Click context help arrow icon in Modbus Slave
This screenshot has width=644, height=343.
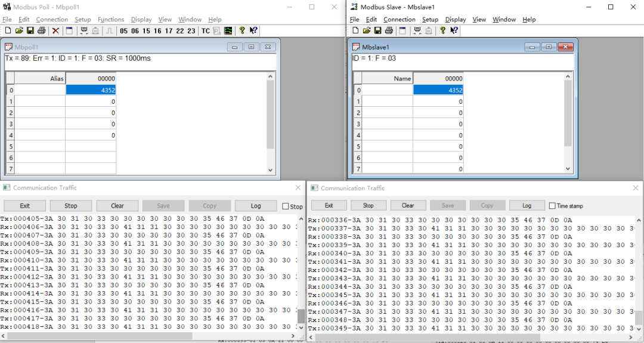454,30
